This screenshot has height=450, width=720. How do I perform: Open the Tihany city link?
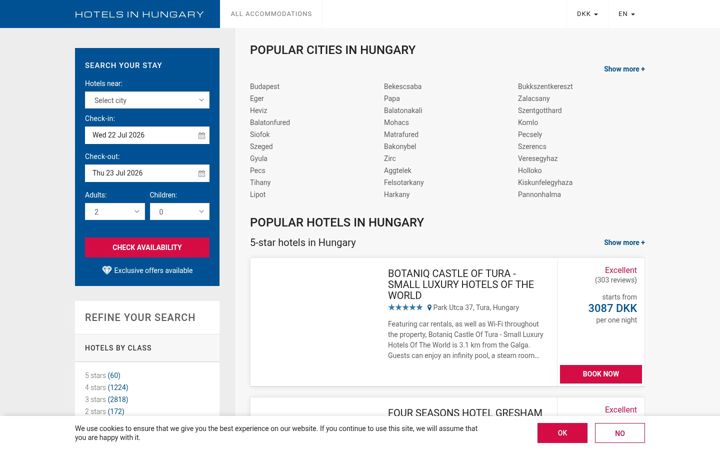(x=260, y=182)
